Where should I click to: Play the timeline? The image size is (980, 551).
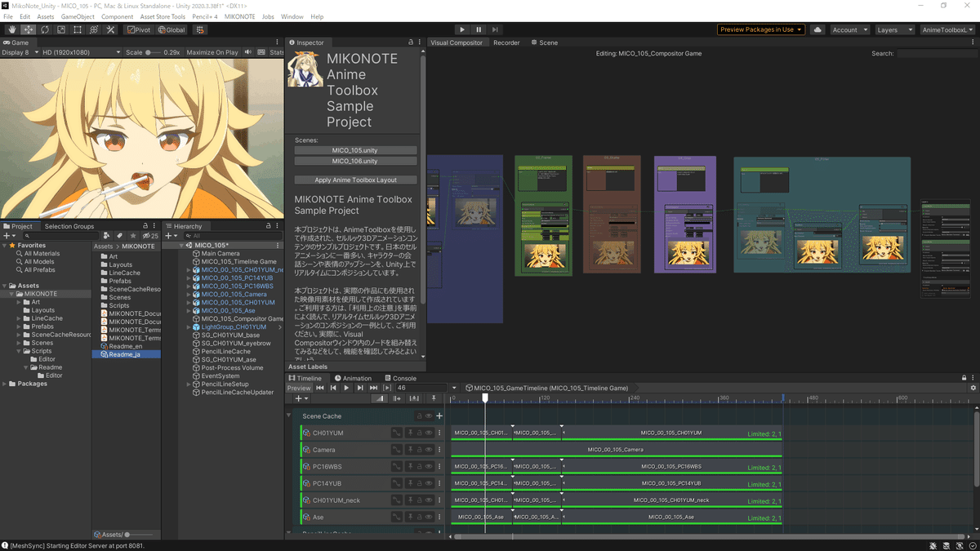[x=346, y=388]
